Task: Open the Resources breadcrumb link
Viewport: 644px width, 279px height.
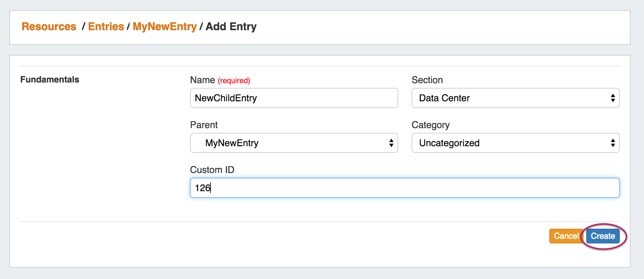Action: coord(49,26)
